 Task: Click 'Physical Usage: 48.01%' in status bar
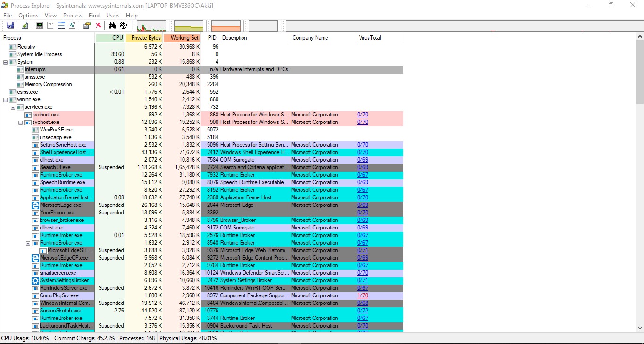tap(188, 338)
